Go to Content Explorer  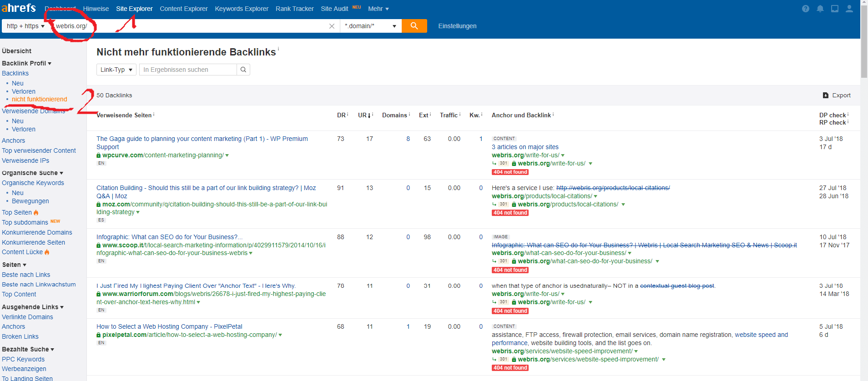click(184, 9)
